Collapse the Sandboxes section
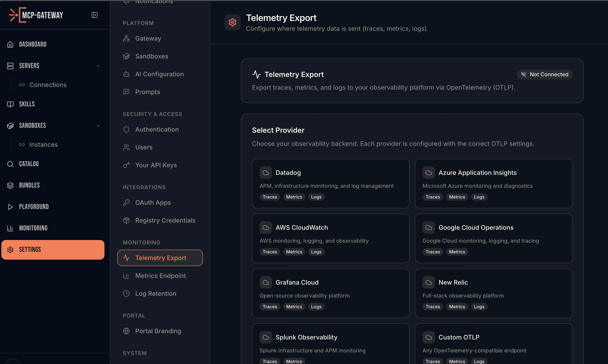Viewport: 608px width, 364px height. [98, 126]
